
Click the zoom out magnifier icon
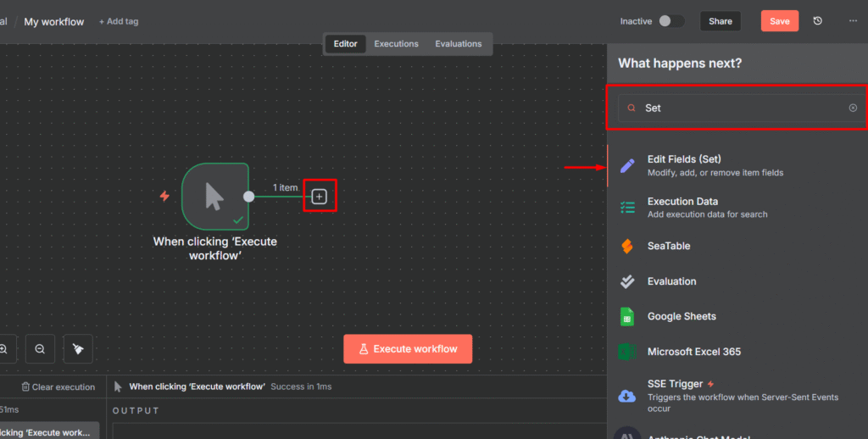tap(40, 348)
